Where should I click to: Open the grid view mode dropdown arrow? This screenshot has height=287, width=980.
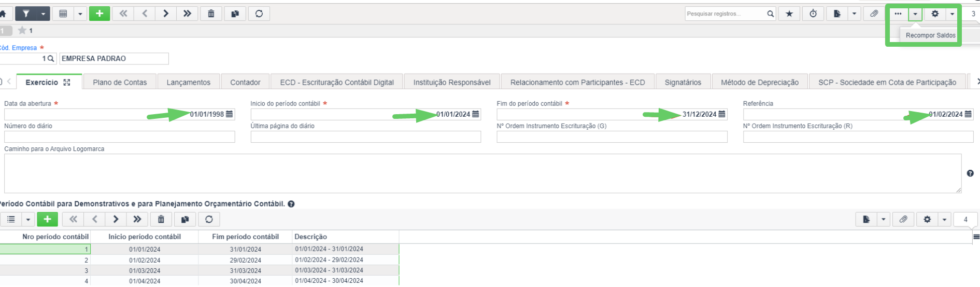(x=80, y=14)
